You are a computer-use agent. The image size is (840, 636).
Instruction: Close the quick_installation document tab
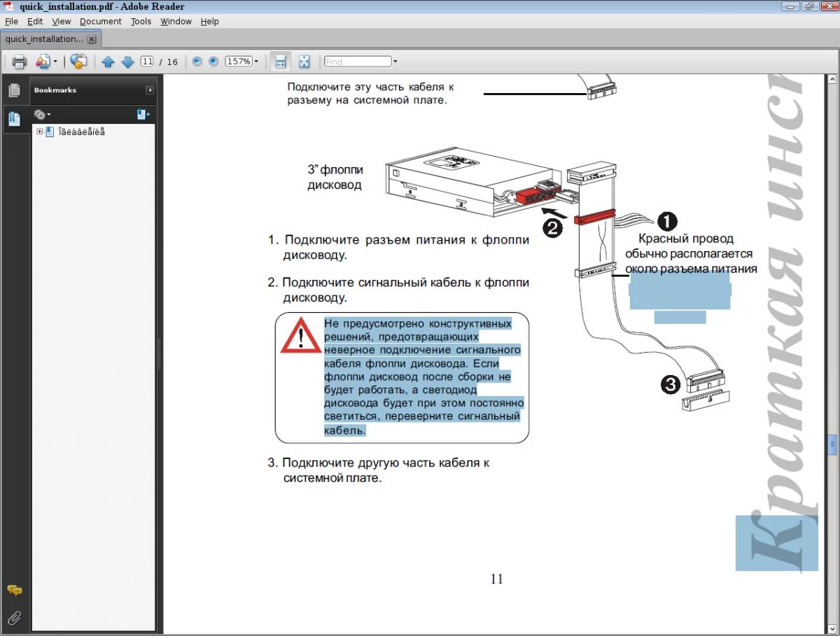pyautogui.click(x=91, y=39)
